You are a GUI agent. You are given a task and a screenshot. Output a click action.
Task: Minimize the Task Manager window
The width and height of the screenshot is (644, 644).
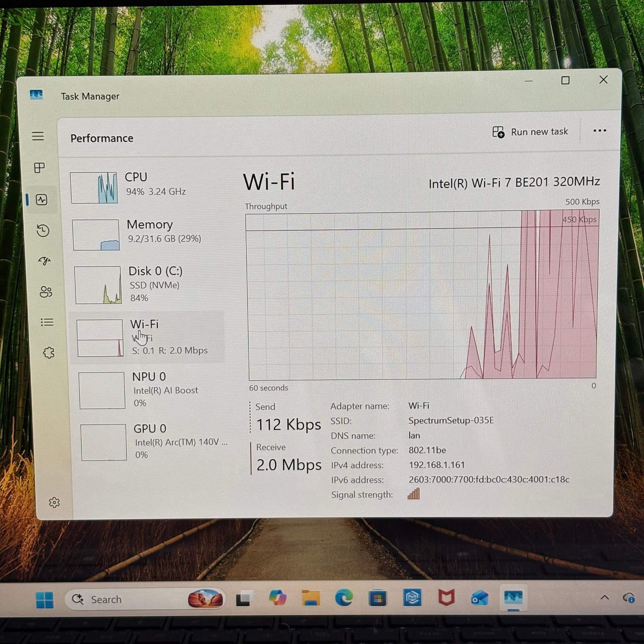pyautogui.click(x=529, y=81)
